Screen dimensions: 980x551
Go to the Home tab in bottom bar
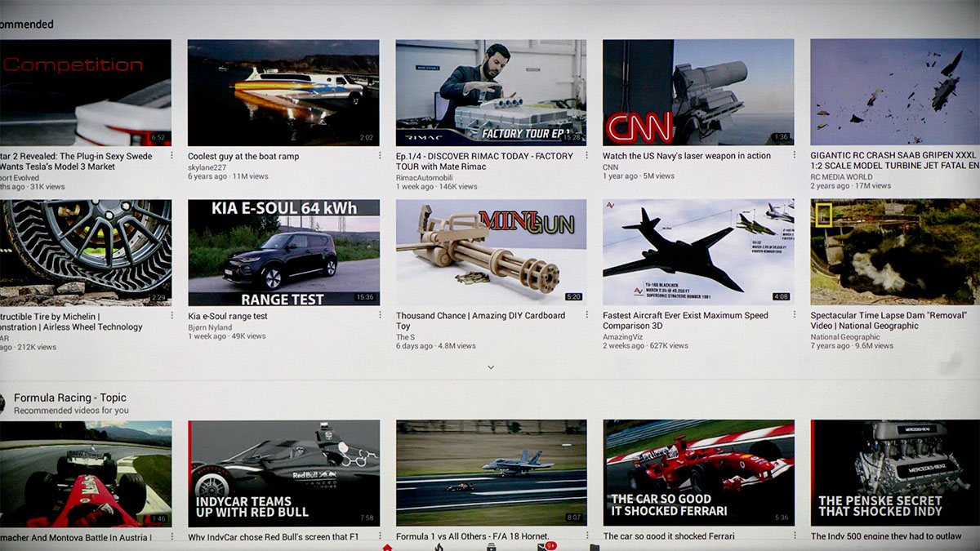tap(387, 547)
